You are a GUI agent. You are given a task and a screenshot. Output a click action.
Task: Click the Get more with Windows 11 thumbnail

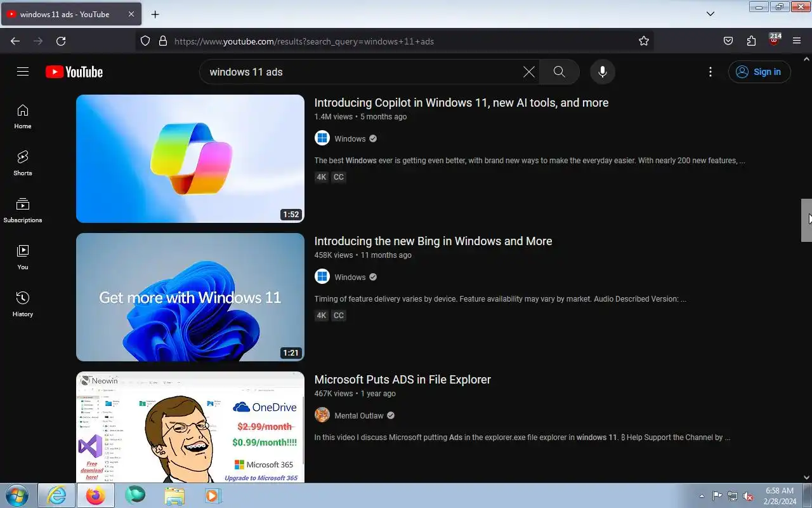190,297
